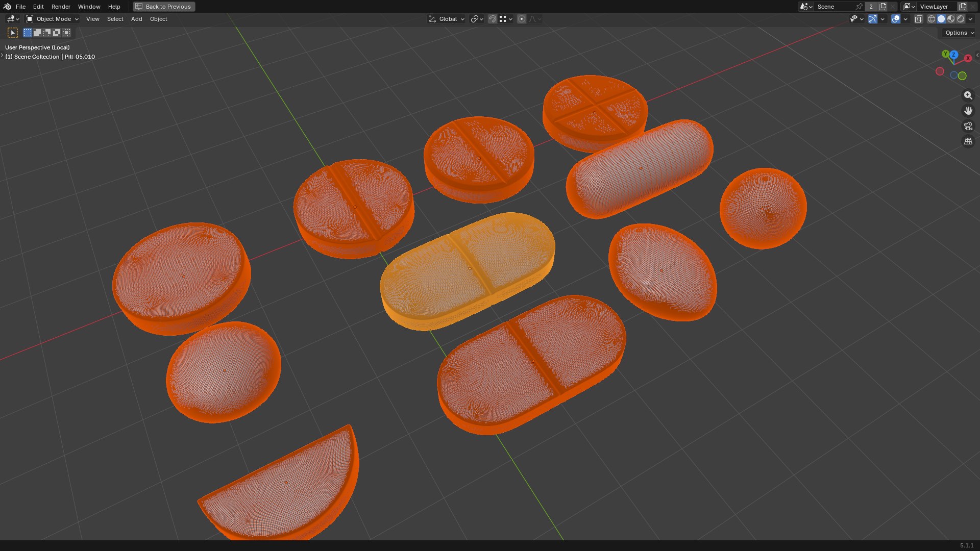
Task: Click the negative Z axis gizmo circle
Action: point(953,75)
